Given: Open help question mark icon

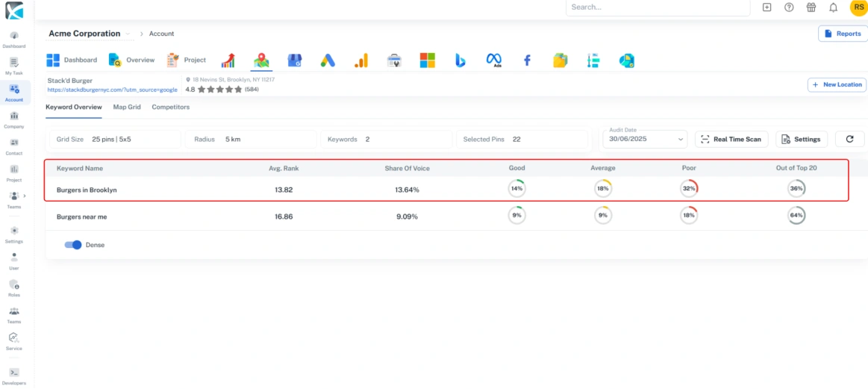Looking at the screenshot, I should point(789,7).
